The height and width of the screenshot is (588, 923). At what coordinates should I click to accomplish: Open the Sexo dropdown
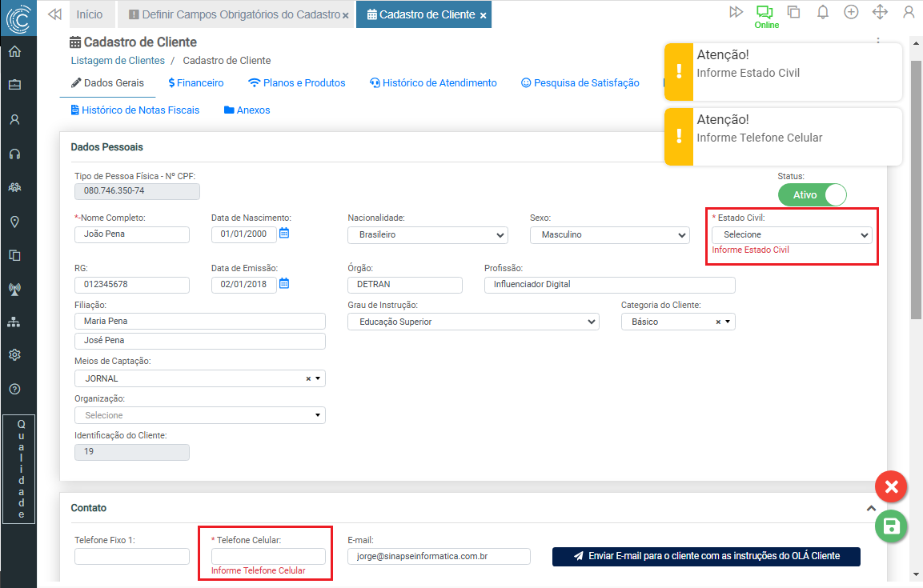[x=609, y=235]
